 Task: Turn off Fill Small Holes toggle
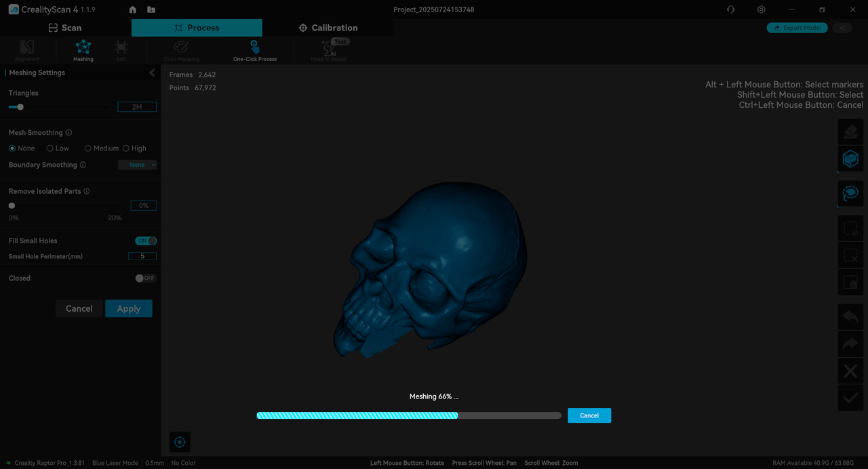(x=146, y=241)
